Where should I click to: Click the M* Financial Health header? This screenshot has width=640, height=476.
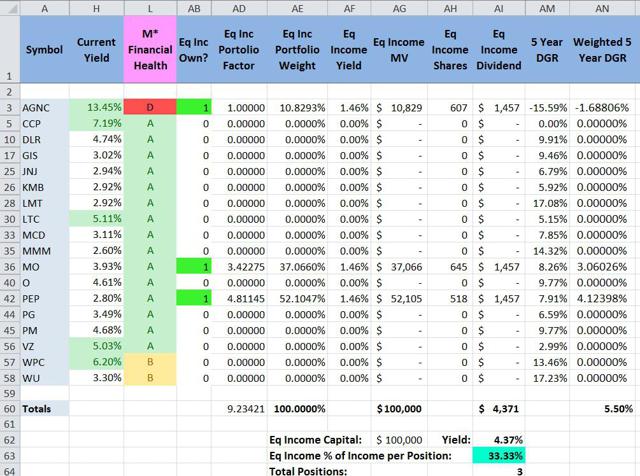pyautogui.click(x=150, y=49)
